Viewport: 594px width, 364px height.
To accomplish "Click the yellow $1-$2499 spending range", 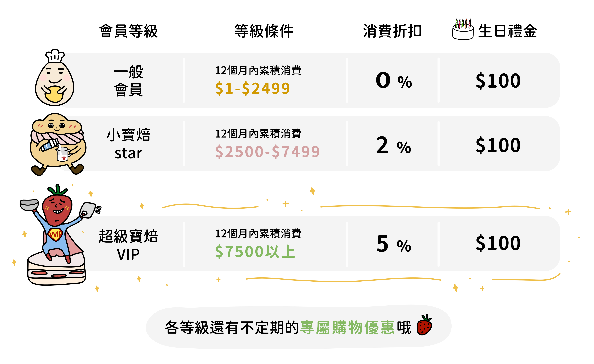I will pos(253,88).
